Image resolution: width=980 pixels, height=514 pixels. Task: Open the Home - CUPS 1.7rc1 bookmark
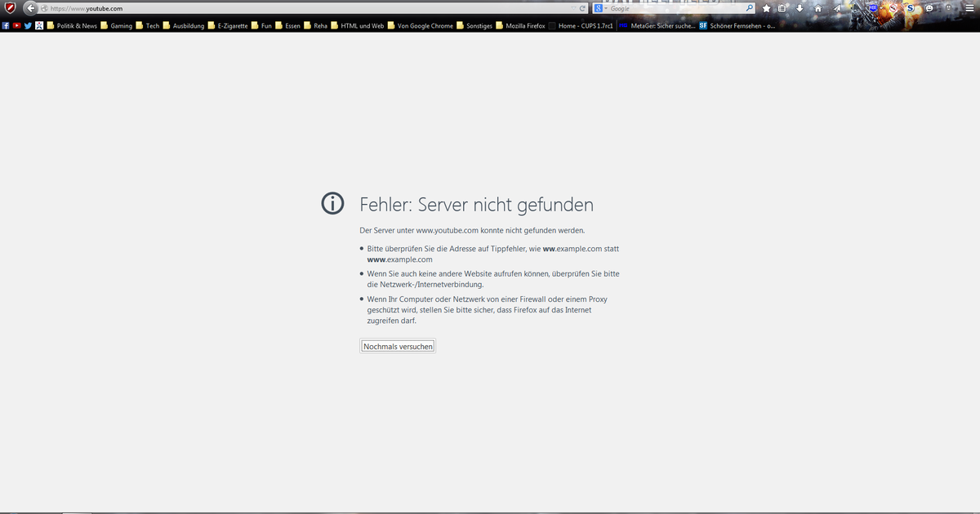coord(581,25)
